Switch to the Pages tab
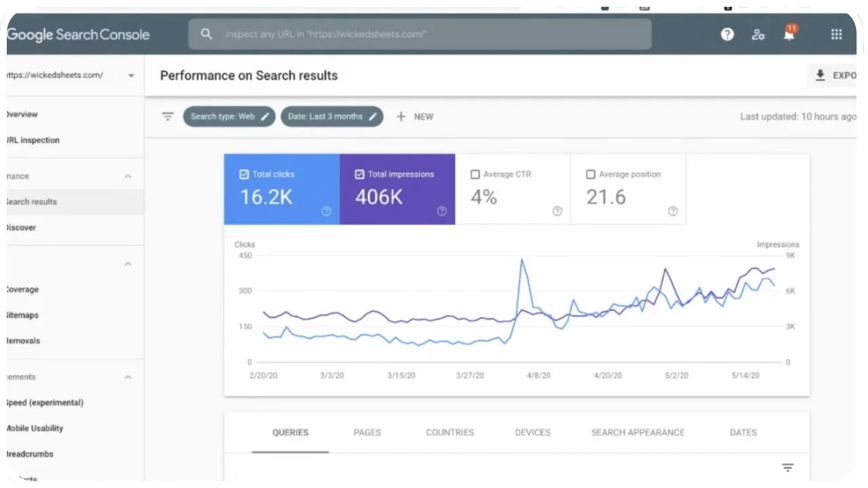868x488 pixels. (367, 432)
